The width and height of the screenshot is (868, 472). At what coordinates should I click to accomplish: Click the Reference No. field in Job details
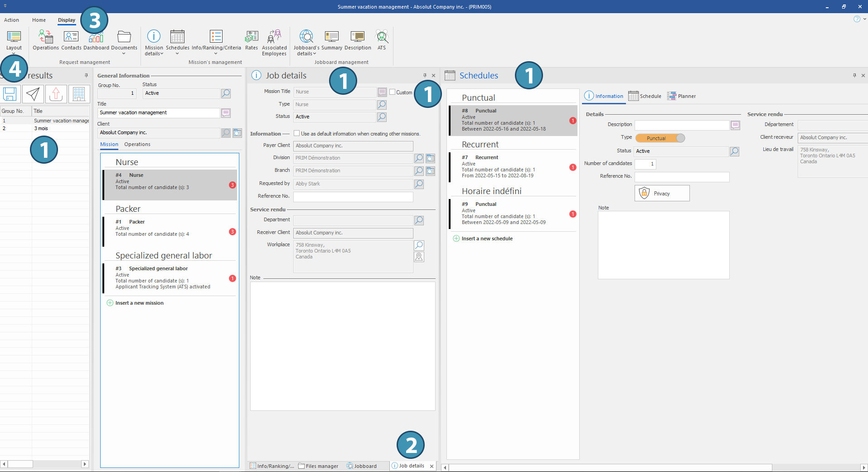tap(353, 196)
